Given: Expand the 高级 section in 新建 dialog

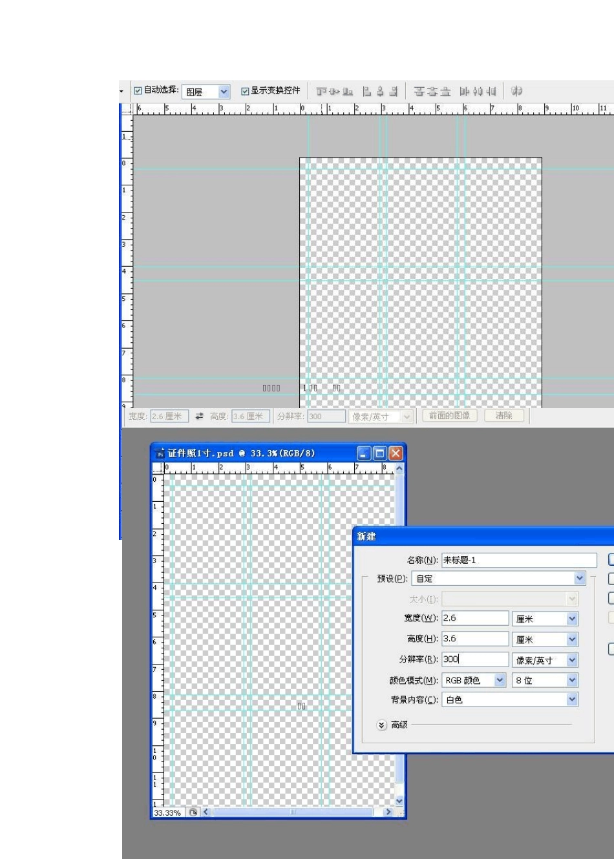Looking at the screenshot, I should (x=382, y=725).
